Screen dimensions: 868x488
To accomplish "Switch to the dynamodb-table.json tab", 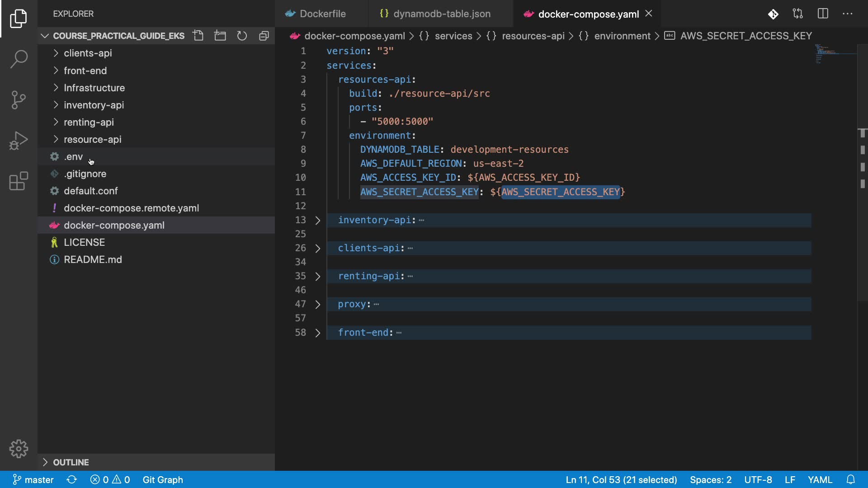I will pos(441,14).
